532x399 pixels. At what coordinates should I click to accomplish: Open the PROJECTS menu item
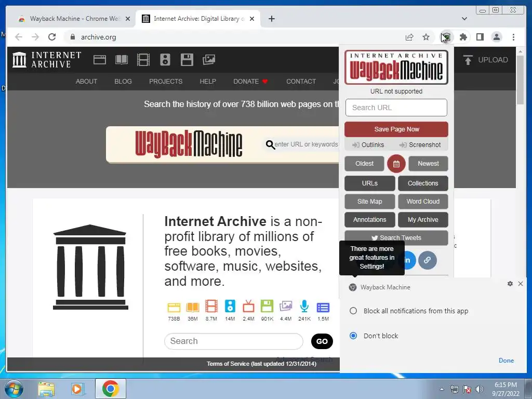166,82
